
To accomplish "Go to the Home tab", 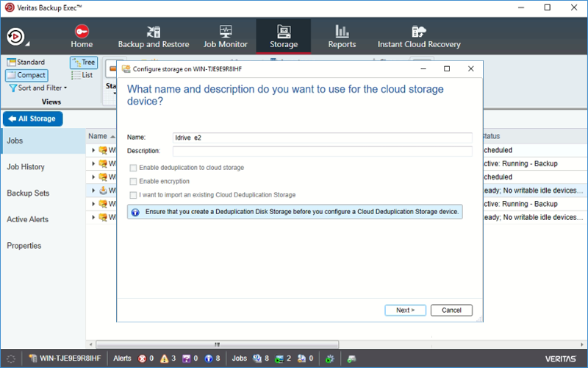I will pyautogui.click(x=82, y=36).
